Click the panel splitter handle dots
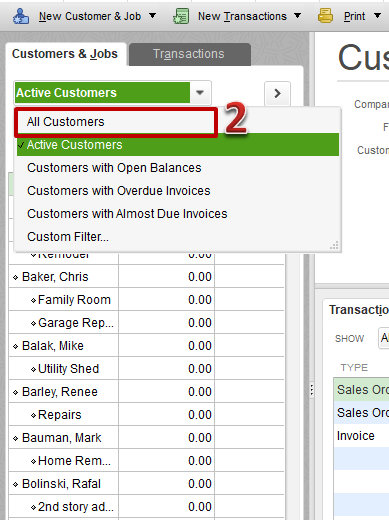The height and width of the screenshot is (520, 389). click(312, 390)
